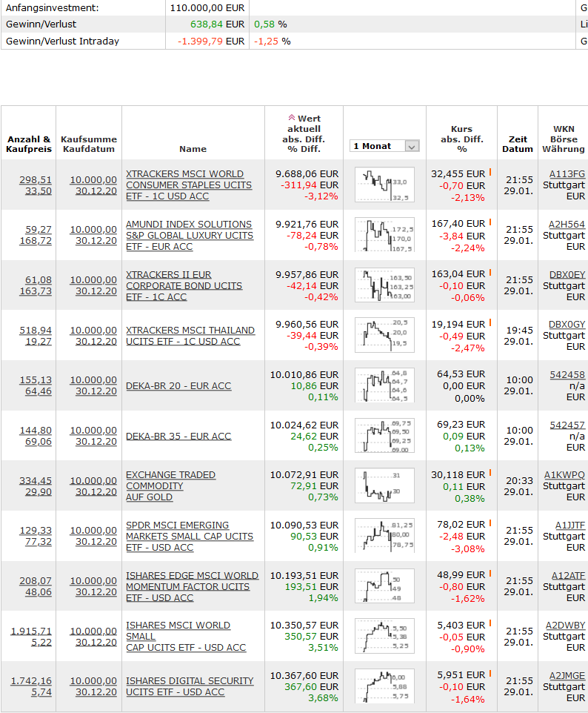Click quantity 144,80 in DEKA-BR 35 row

(x=36, y=431)
